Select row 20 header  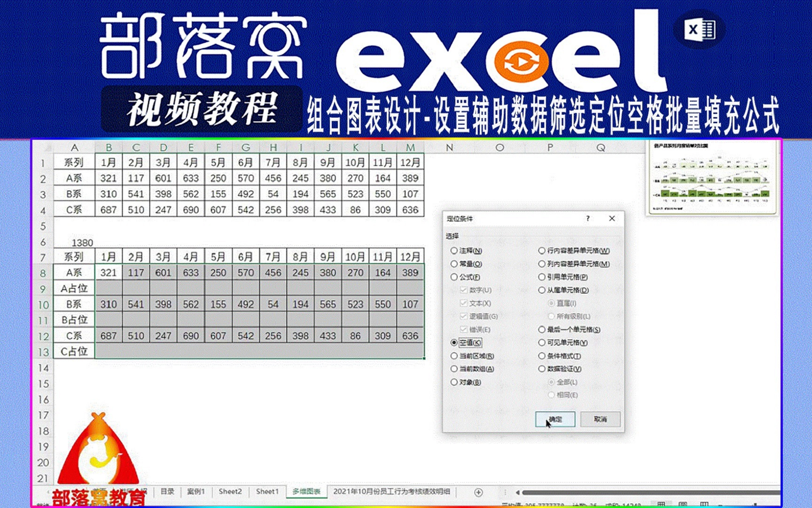[x=43, y=462]
